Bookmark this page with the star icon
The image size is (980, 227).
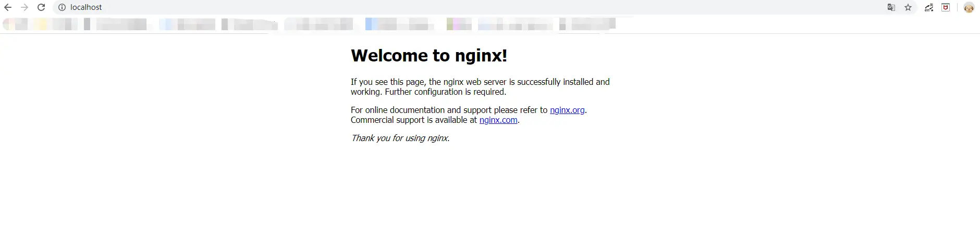(908, 7)
